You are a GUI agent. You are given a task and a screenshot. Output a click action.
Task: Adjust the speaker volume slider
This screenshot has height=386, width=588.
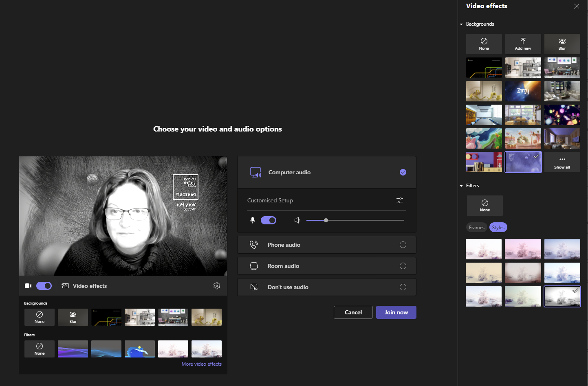(x=326, y=220)
